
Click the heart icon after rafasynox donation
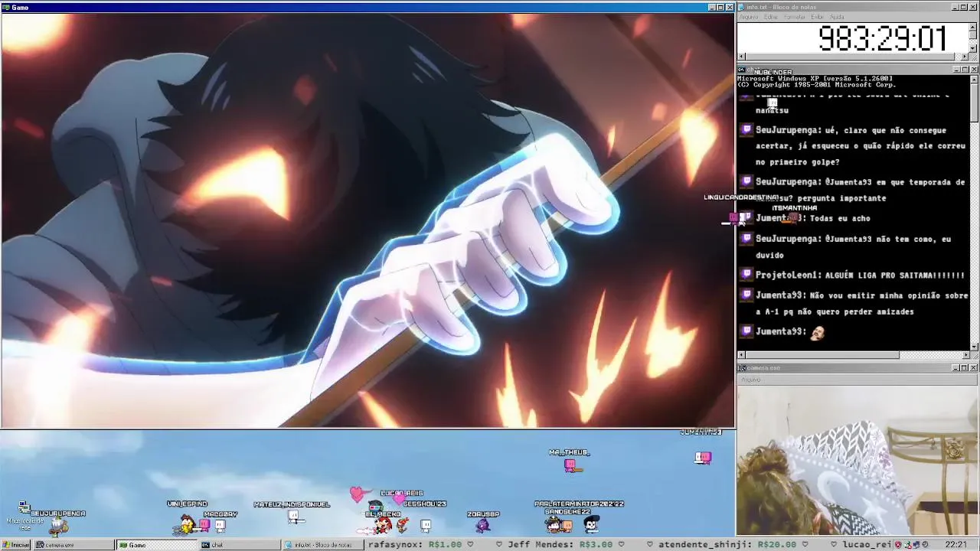[471, 545]
